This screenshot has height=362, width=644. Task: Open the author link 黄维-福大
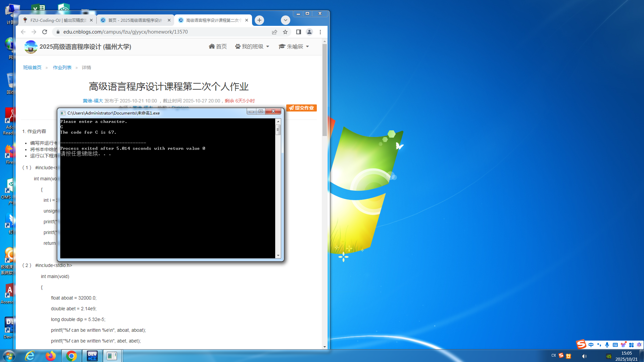[93, 101]
